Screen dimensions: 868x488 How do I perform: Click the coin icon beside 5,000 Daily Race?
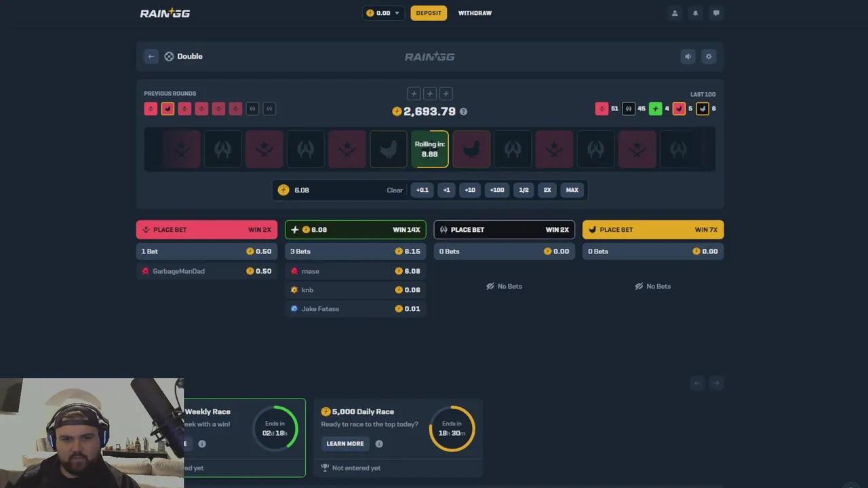coord(325,411)
